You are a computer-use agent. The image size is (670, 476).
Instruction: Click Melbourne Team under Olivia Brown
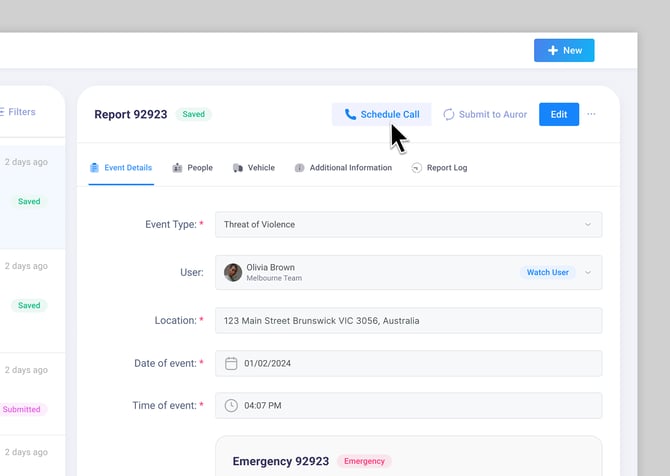pyautogui.click(x=274, y=278)
